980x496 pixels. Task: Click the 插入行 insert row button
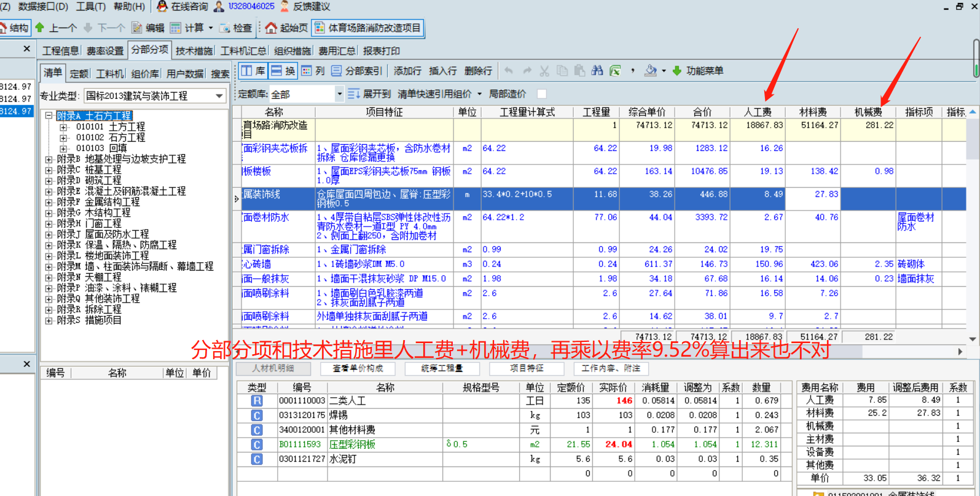tap(442, 71)
